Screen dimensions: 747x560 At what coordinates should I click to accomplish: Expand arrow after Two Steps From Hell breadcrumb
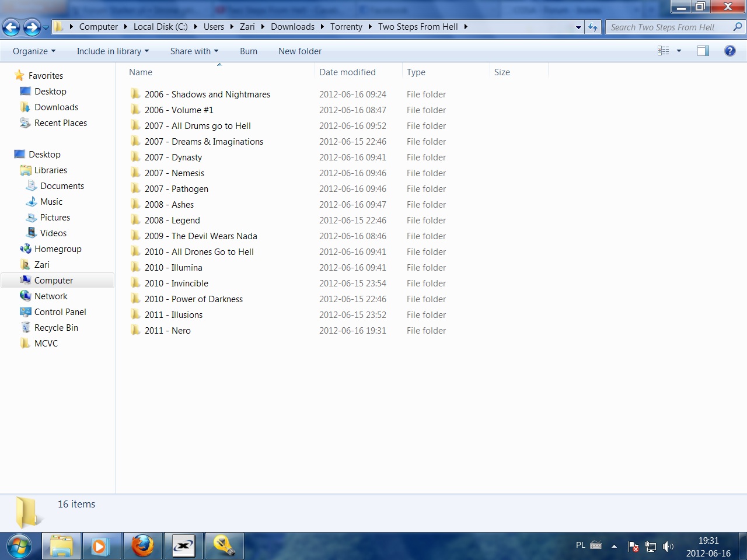[466, 27]
